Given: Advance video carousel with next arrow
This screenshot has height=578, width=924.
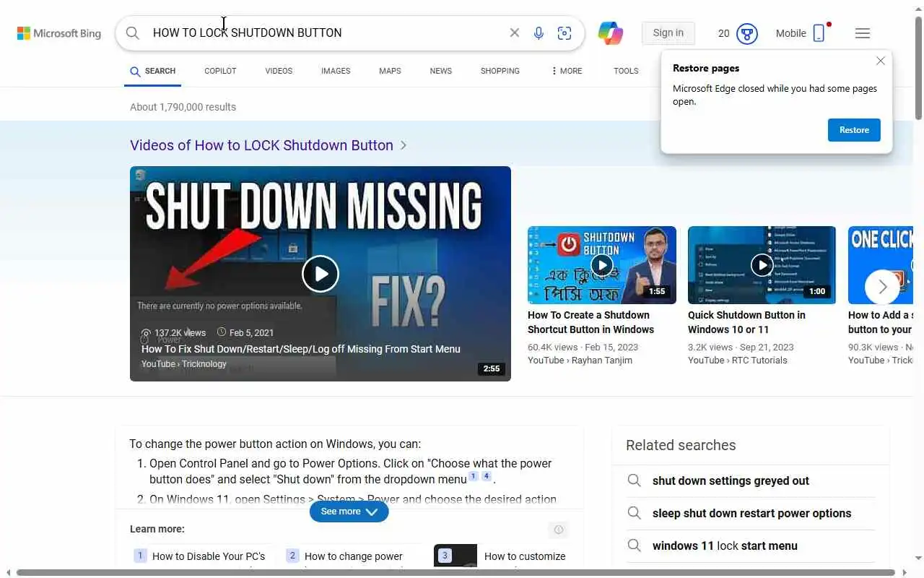Looking at the screenshot, I should (x=882, y=287).
